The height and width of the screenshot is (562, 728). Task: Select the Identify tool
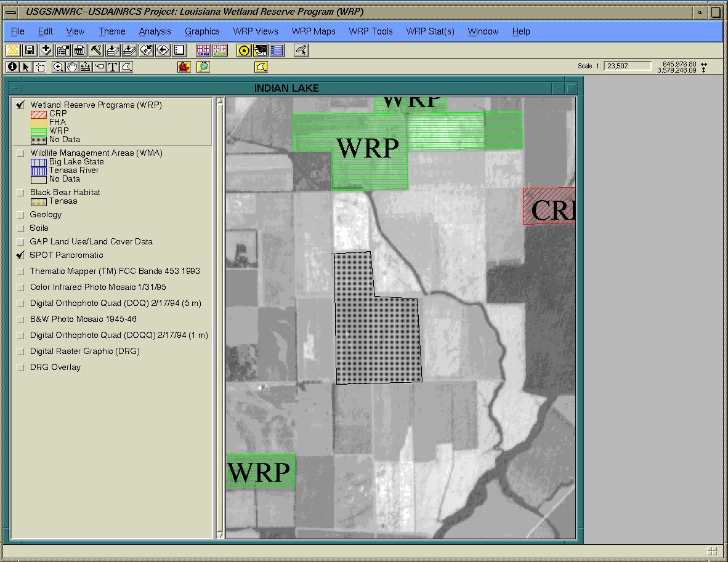[11, 66]
